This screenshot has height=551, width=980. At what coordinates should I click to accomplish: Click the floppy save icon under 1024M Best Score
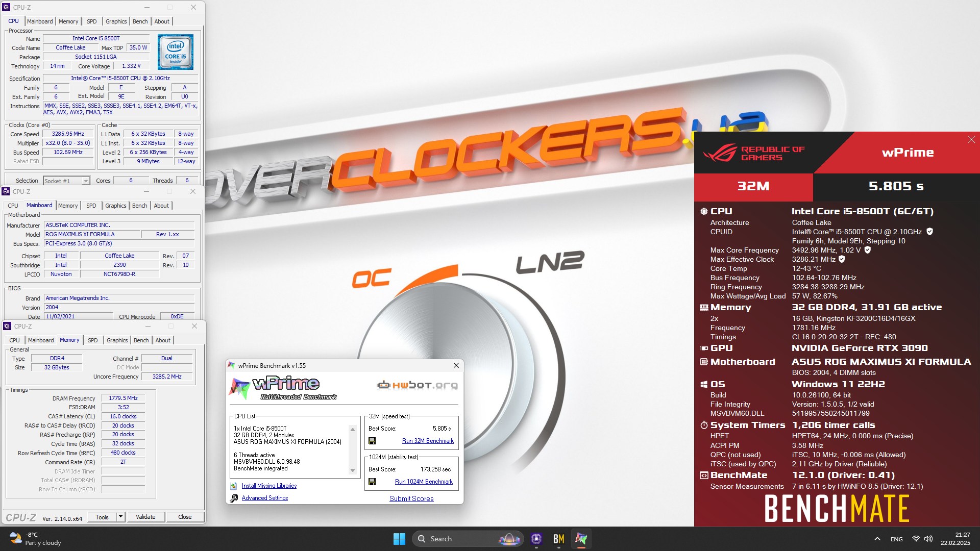pyautogui.click(x=372, y=482)
